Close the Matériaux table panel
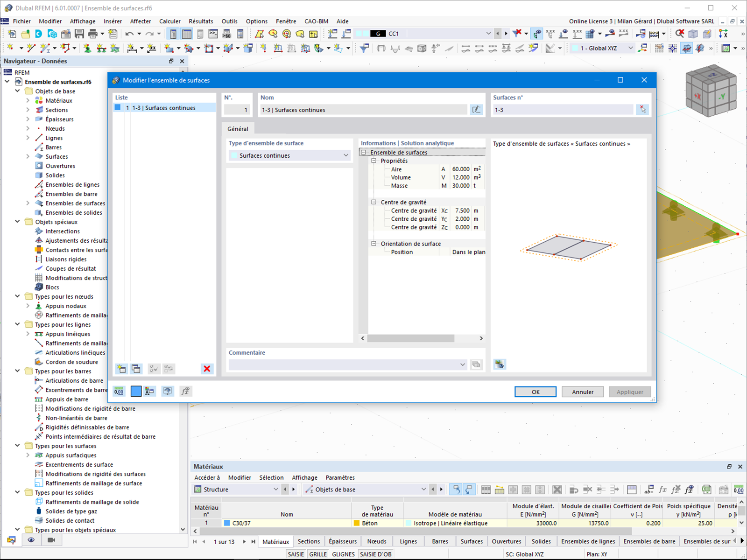 pyautogui.click(x=740, y=467)
